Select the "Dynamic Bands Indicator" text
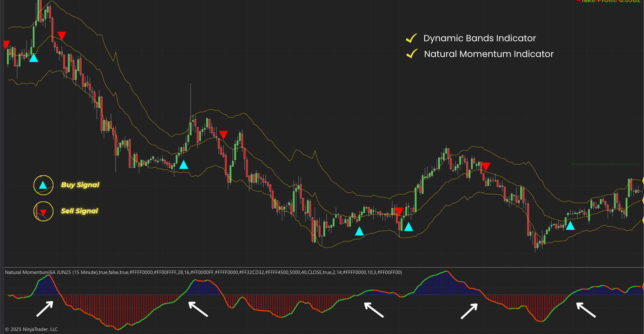 [x=479, y=38]
